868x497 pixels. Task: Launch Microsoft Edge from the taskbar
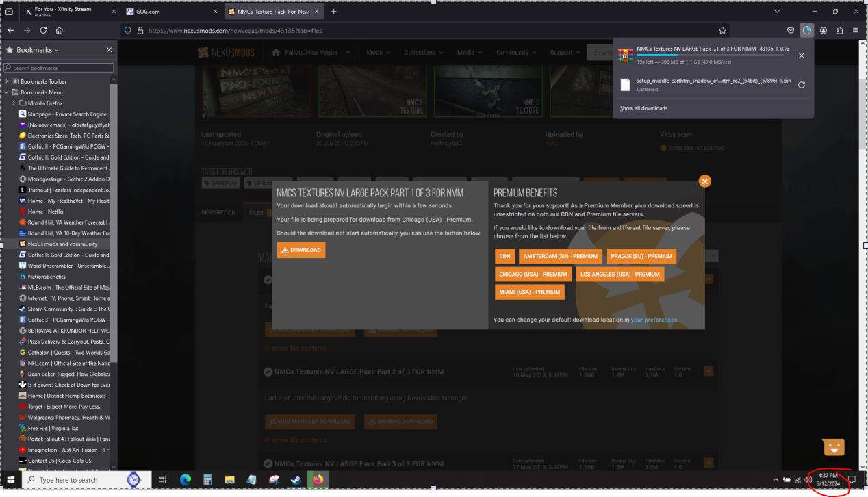186,481
